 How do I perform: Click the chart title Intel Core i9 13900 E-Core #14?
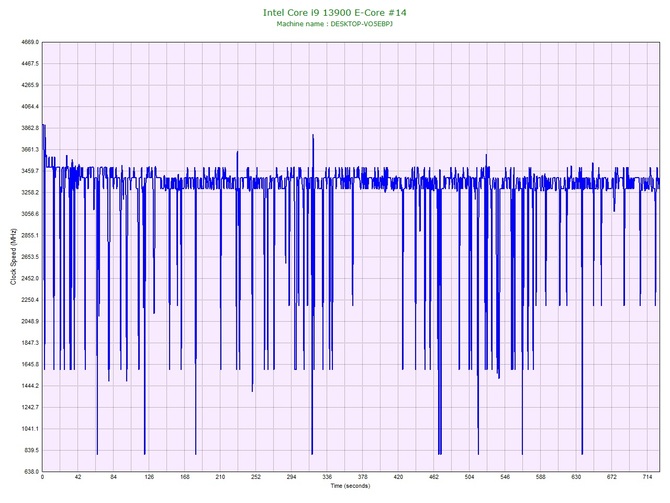[335, 12]
